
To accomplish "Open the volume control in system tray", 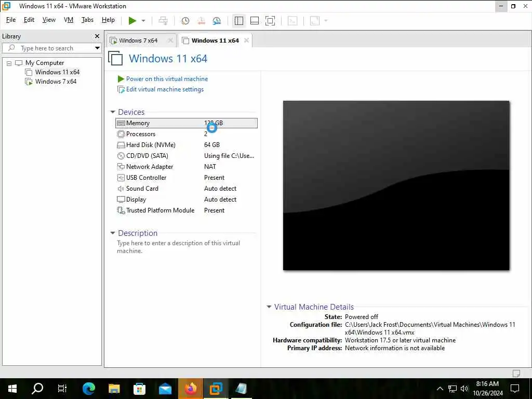I will point(464,389).
